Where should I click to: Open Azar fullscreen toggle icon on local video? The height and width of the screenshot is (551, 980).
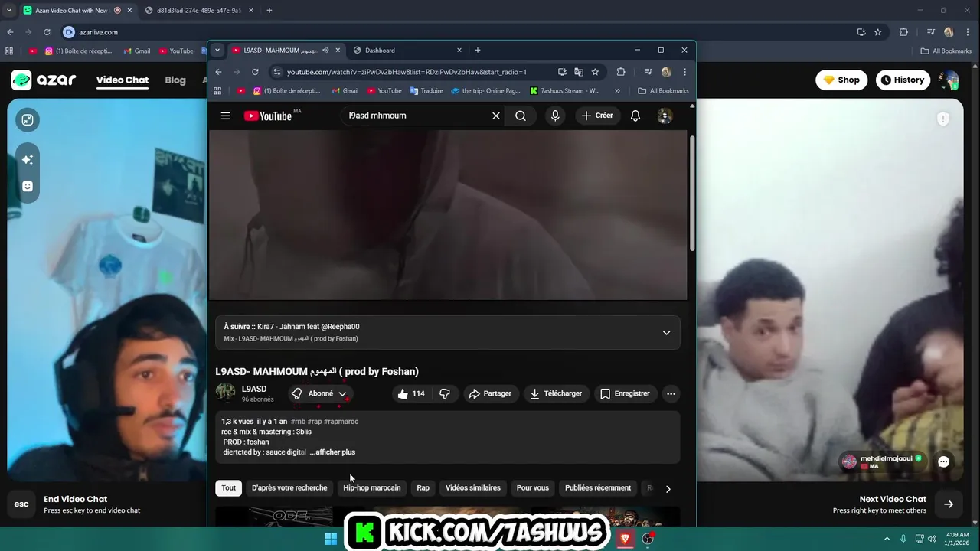pos(28,119)
